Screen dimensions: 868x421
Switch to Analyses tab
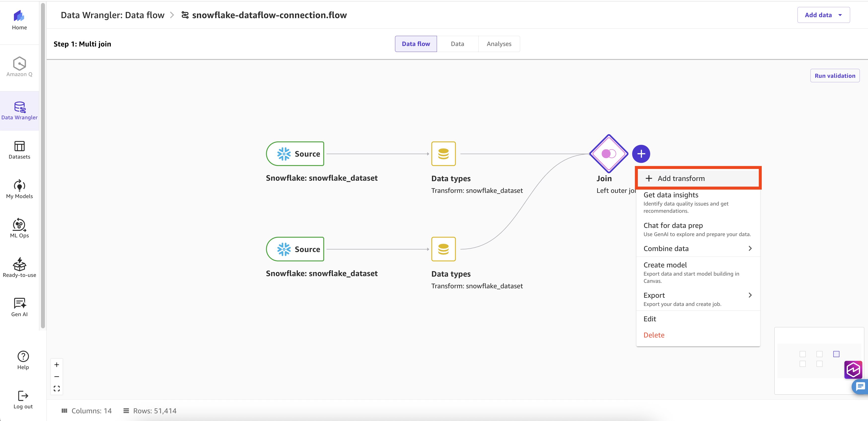point(499,44)
